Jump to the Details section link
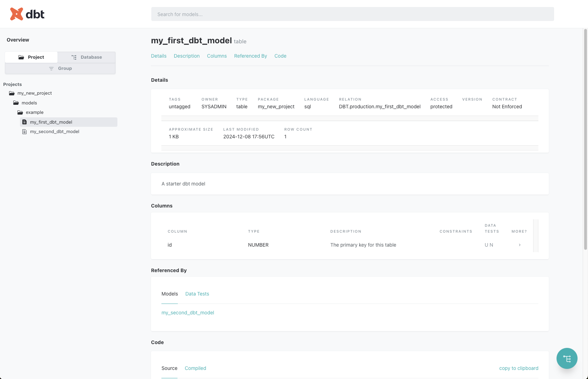Screen dimensions: 588x379 point(159,56)
